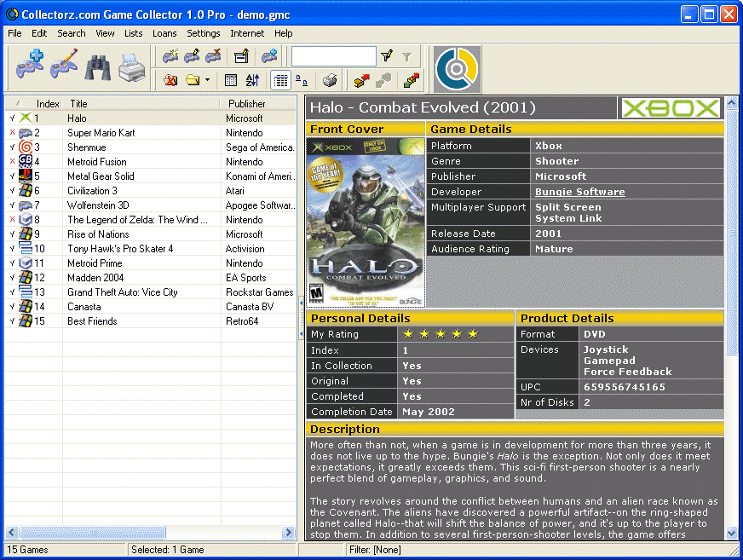Click the red X clear icon in second toolbar row
743x560 pixels.
click(x=170, y=80)
